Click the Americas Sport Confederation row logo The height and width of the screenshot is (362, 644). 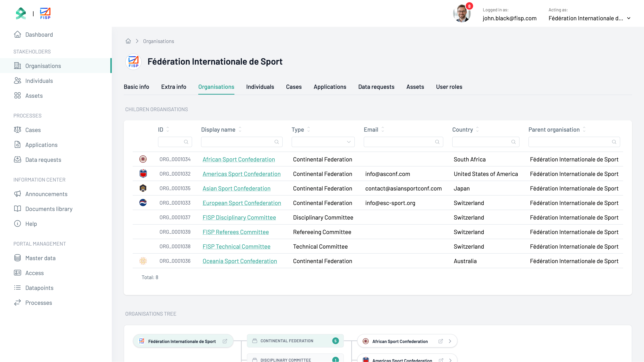143,174
